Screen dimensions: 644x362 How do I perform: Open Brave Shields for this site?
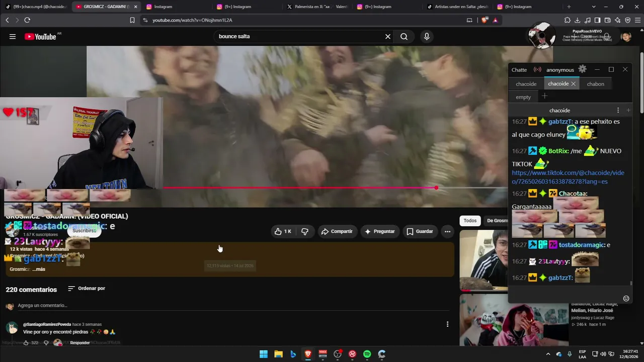(485, 20)
